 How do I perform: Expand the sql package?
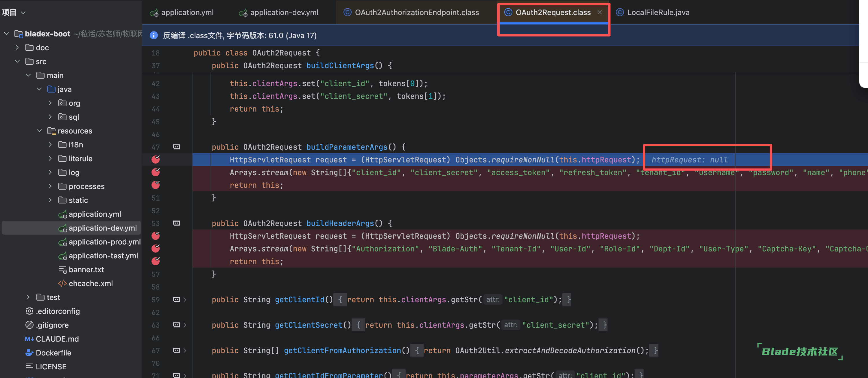50,116
